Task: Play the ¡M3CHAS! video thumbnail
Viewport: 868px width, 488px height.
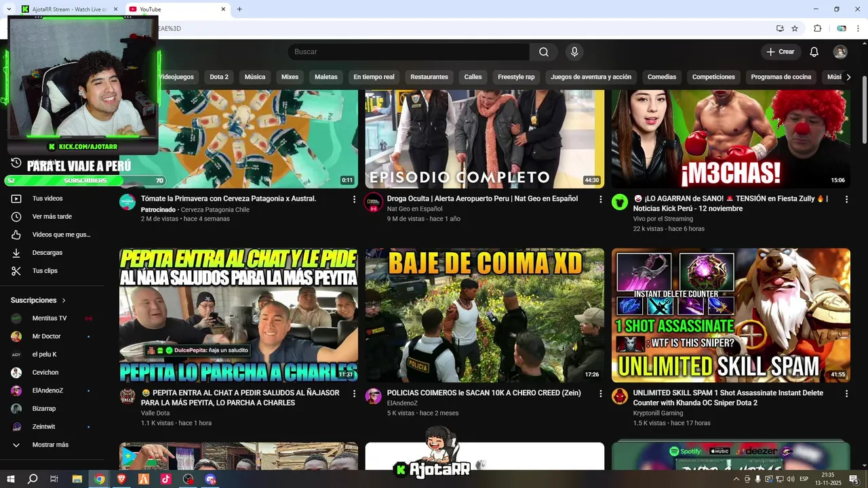Action: point(731,139)
